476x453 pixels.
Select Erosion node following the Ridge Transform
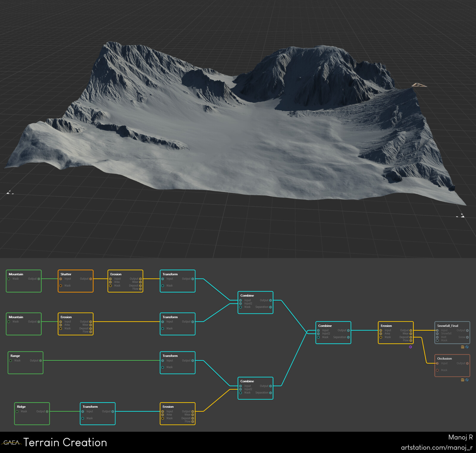click(x=178, y=414)
